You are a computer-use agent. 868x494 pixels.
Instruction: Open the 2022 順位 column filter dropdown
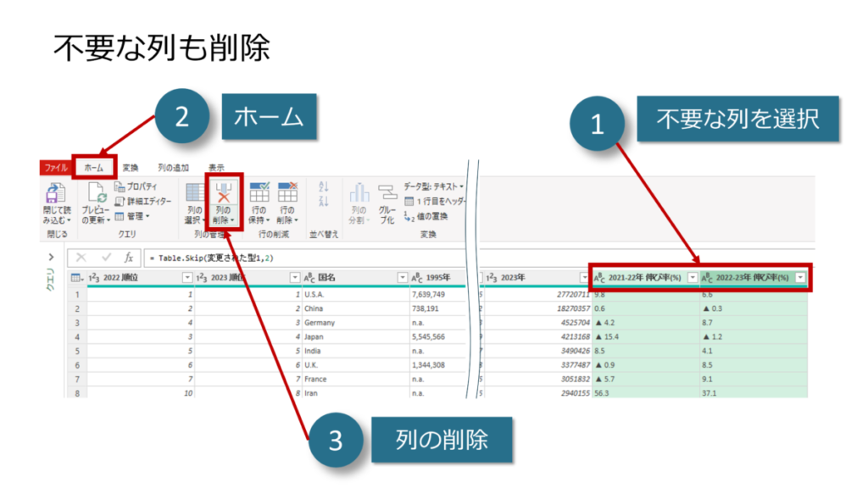pyautogui.click(x=186, y=277)
